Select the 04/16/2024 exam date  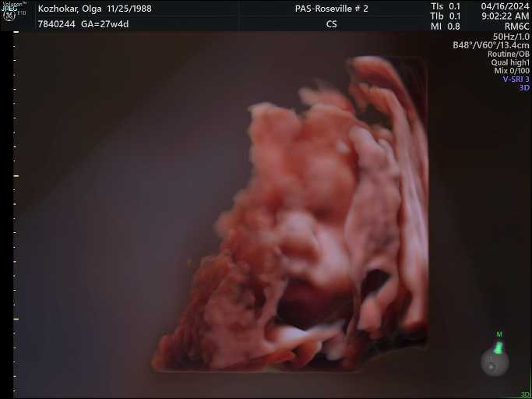tap(506, 6)
